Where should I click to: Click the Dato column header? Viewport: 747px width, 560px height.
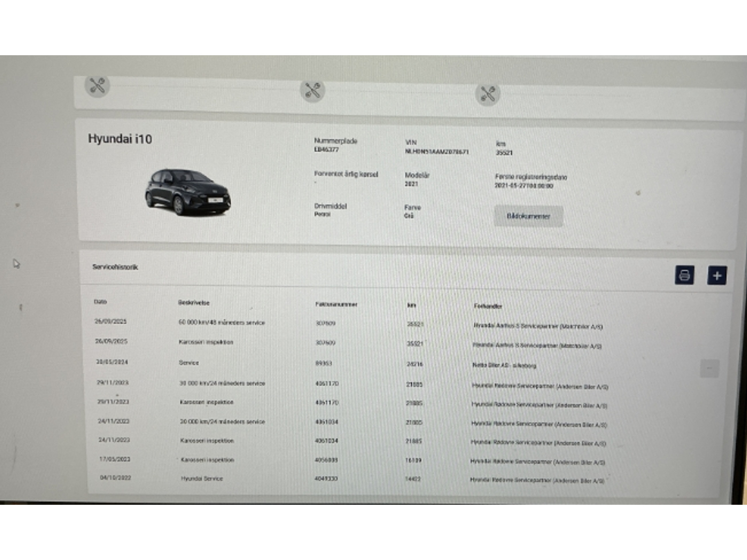click(x=100, y=301)
